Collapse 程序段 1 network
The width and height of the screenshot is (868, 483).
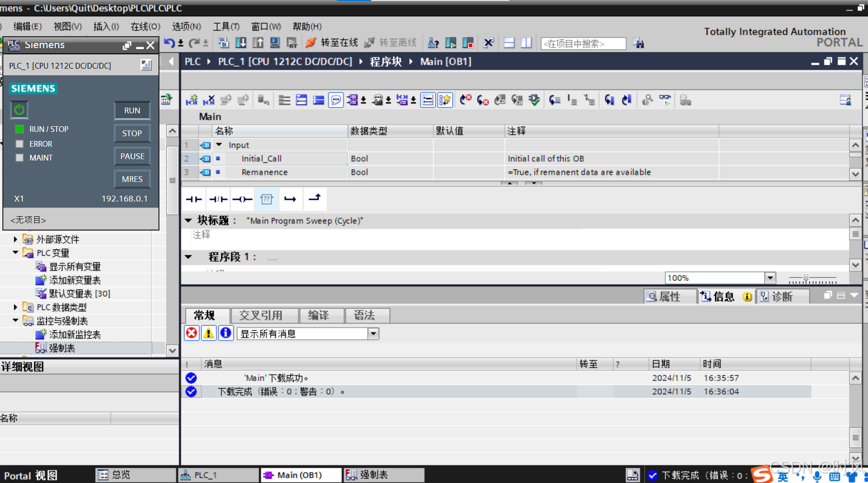coord(188,257)
